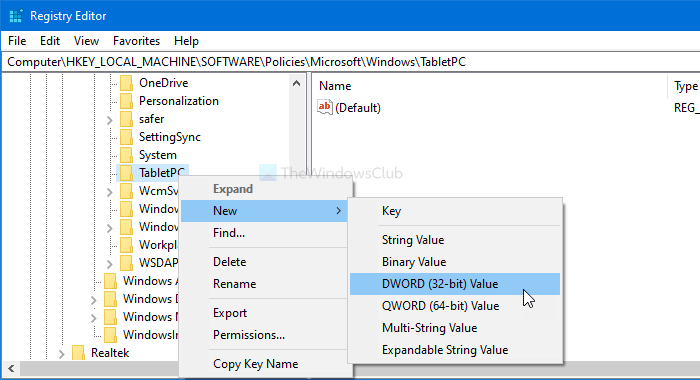The image size is (700, 380).
Task: Create a new Key from submenu
Action: click(455, 211)
